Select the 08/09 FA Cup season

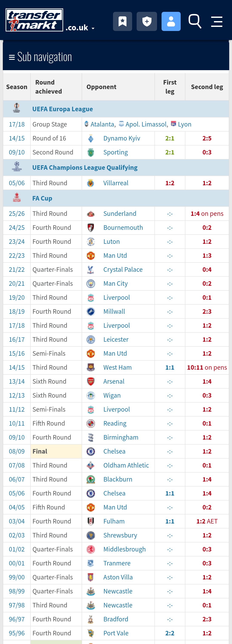pos(17,451)
